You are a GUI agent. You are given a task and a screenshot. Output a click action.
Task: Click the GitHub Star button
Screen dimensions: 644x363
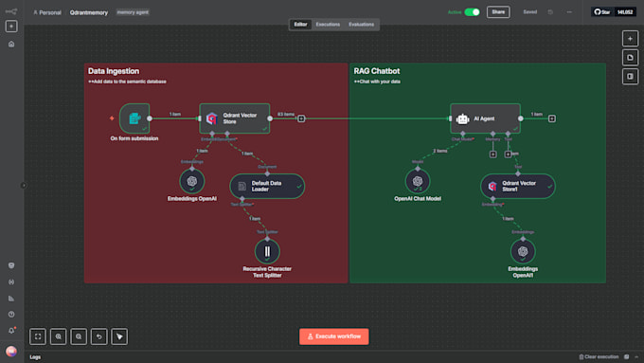(x=602, y=12)
